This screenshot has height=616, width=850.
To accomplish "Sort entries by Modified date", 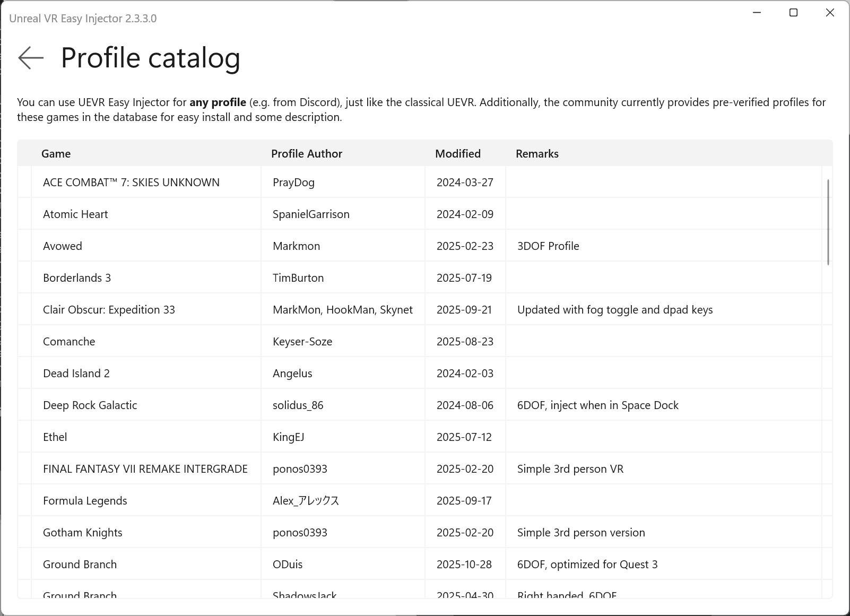I will point(457,153).
